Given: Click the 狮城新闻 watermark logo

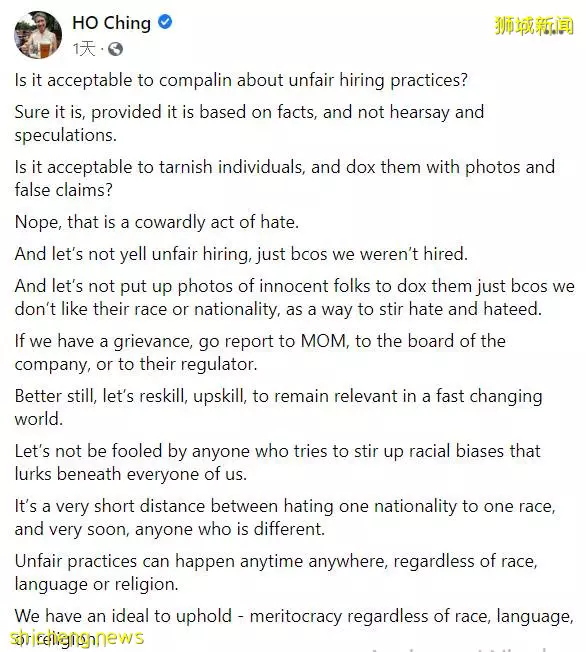Looking at the screenshot, I should coord(534,25).
